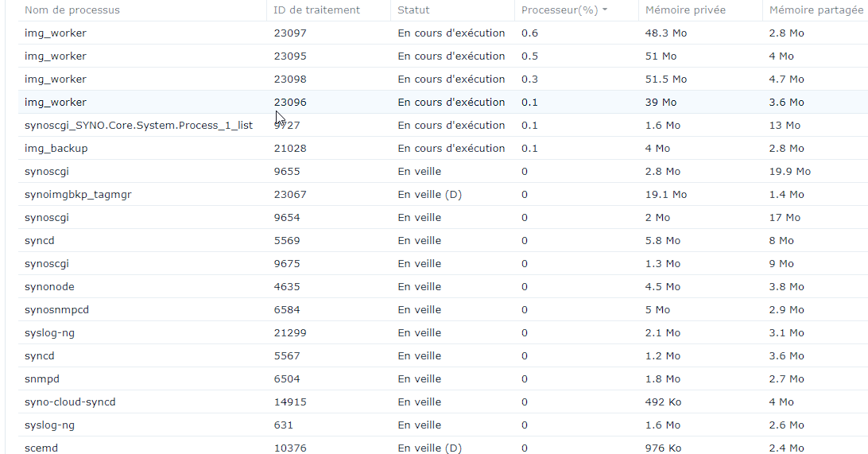Screen dimensions: 868x454
Task: Click the Processeur(%) sort arrow icon
Action: tap(604, 10)
